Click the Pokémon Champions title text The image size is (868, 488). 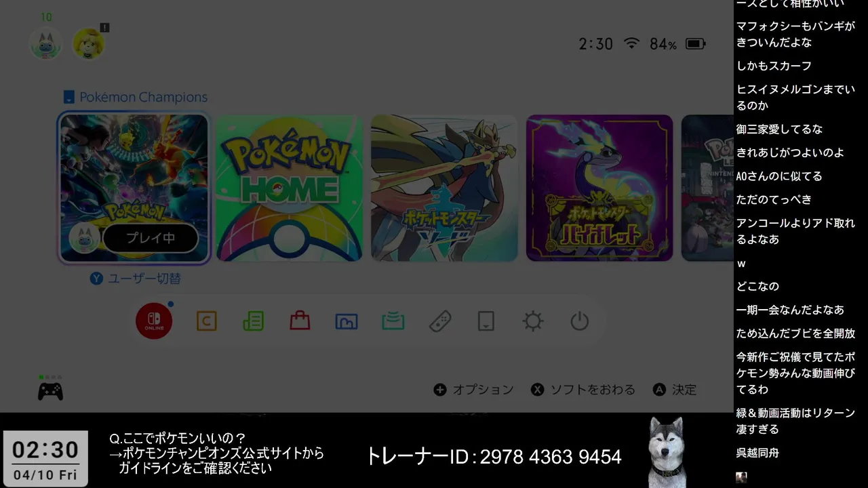point(143,97)
